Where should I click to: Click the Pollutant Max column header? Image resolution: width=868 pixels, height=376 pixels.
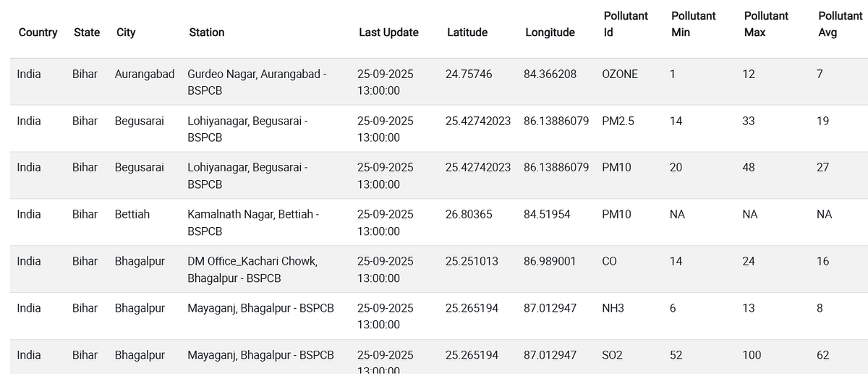point(766,24)
